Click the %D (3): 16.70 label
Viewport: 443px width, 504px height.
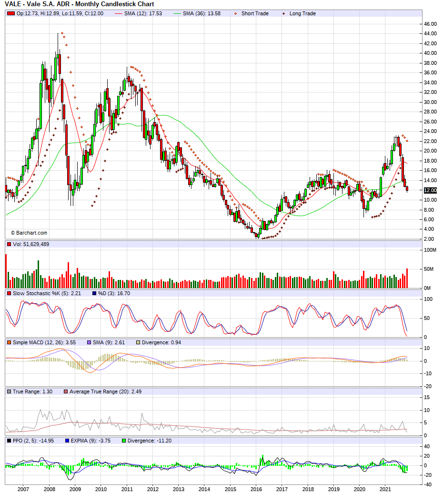(x=114, y=293)
